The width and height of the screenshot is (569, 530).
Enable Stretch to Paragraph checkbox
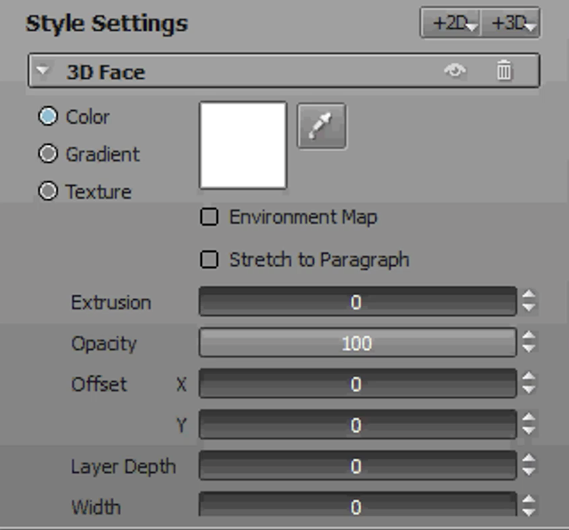pyautogui.click(x=209, y=259)
